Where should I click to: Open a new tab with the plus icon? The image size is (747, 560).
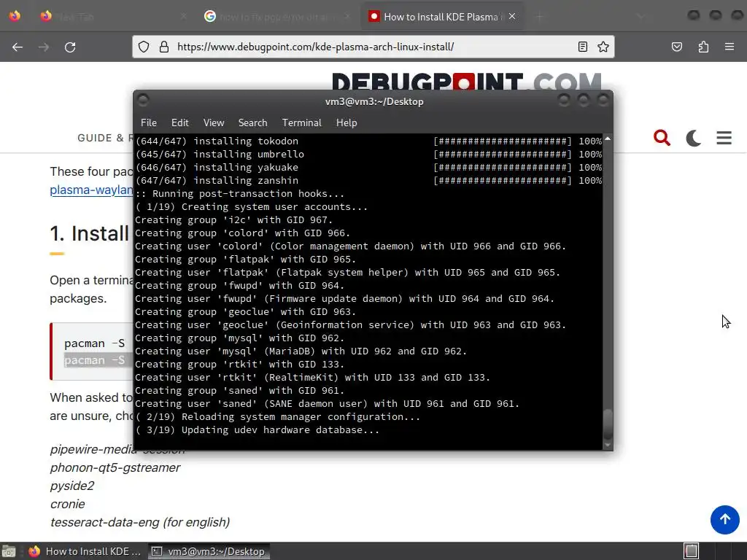pyautogui.click(x=539, y=17)
